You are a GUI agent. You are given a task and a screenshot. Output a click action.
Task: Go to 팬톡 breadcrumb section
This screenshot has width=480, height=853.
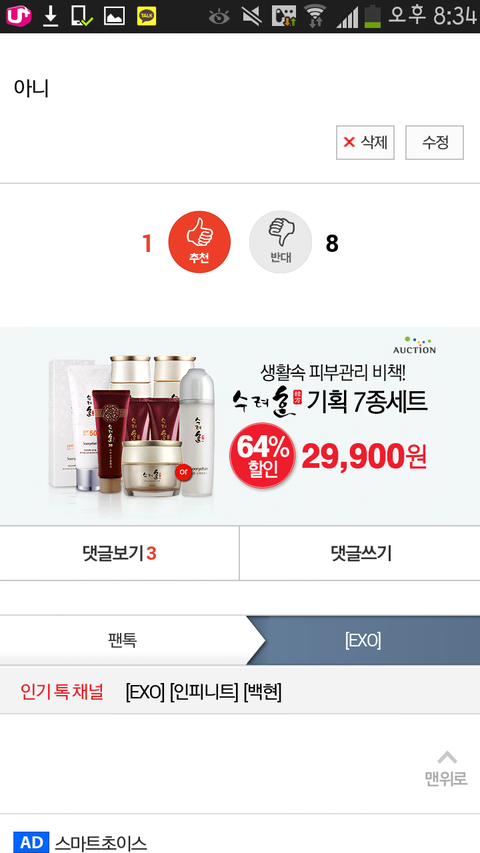[x=122, y=640]
